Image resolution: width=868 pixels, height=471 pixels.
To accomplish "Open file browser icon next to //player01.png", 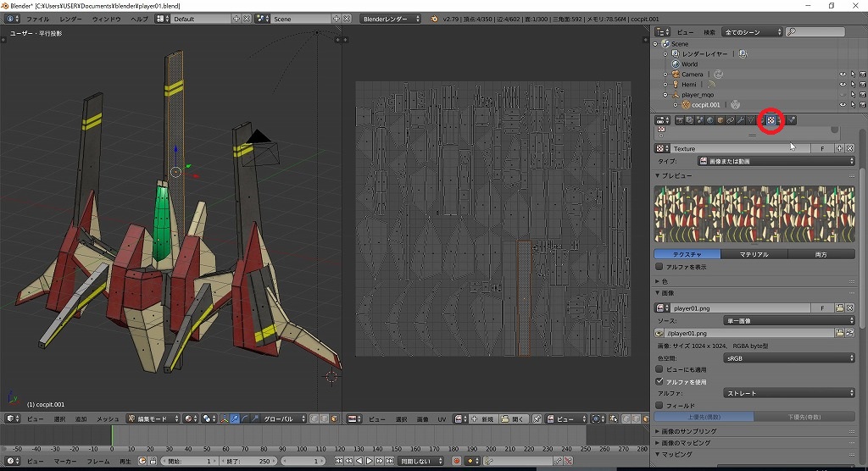I will tap(839, 334).
